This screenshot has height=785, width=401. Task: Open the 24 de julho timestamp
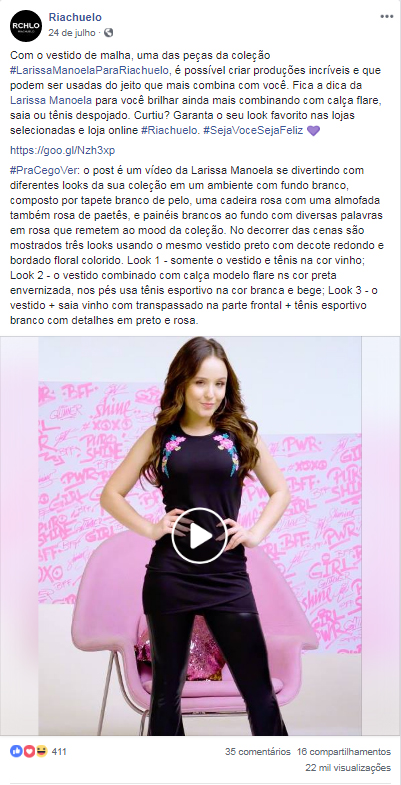(x=72, y=33)
